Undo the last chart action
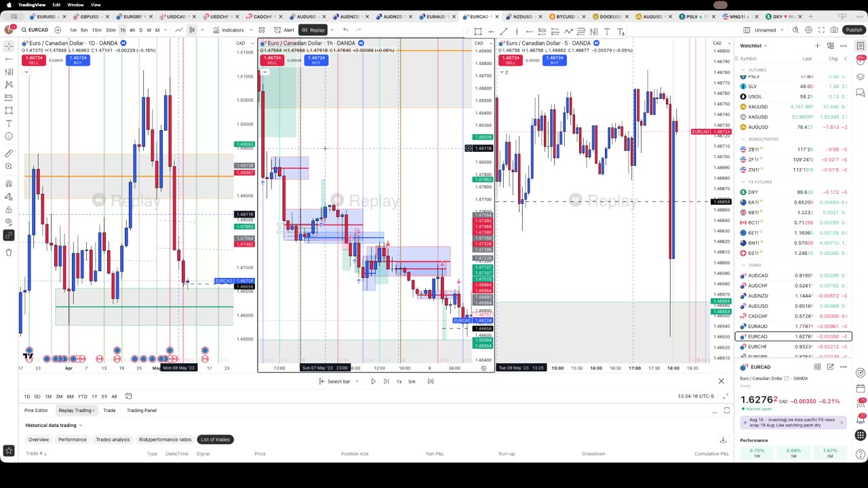The width and height of the screenshot is (868, 488). [346, 30]
